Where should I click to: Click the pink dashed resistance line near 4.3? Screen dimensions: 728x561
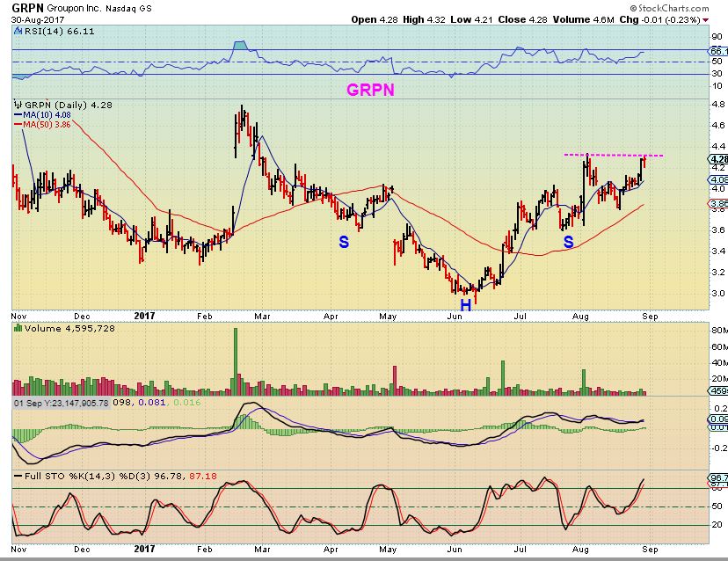(x=614, y=155)
